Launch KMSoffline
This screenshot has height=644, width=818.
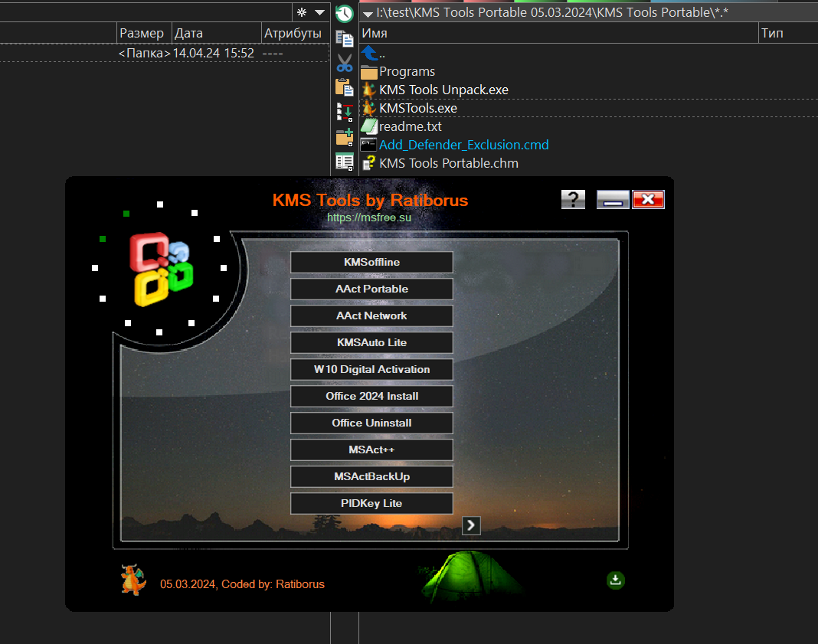point(371,263)
